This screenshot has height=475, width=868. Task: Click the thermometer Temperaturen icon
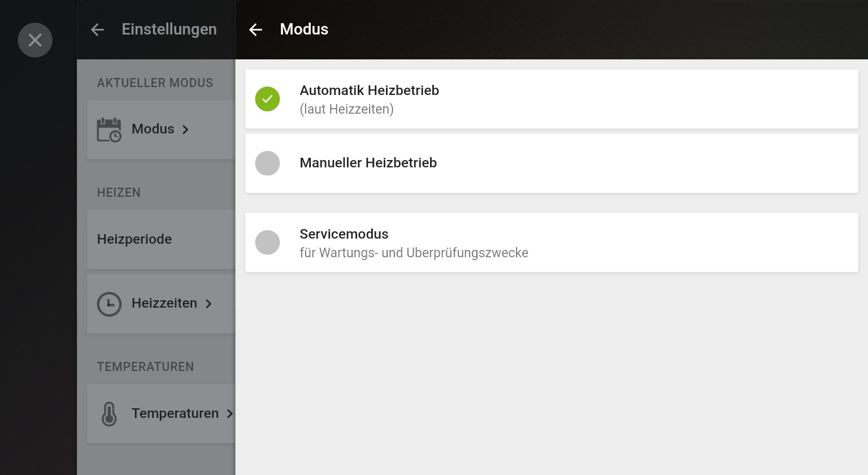109,414
